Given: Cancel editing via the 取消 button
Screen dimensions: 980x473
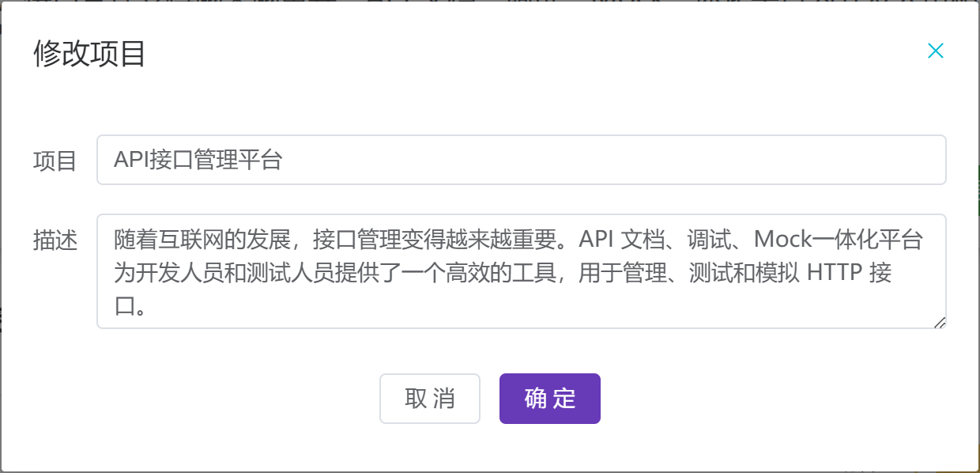Looking at the screenshot, I should pyautogui.click(x=430, y=398).
